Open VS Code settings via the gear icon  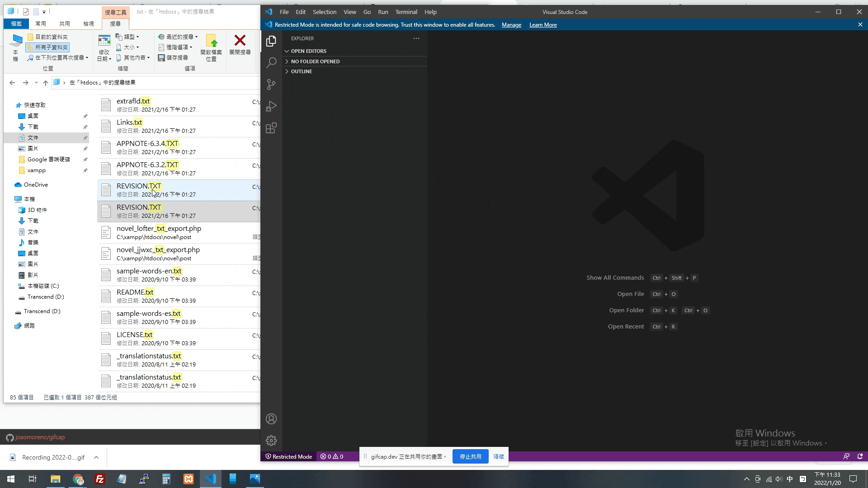click(271, 441)
